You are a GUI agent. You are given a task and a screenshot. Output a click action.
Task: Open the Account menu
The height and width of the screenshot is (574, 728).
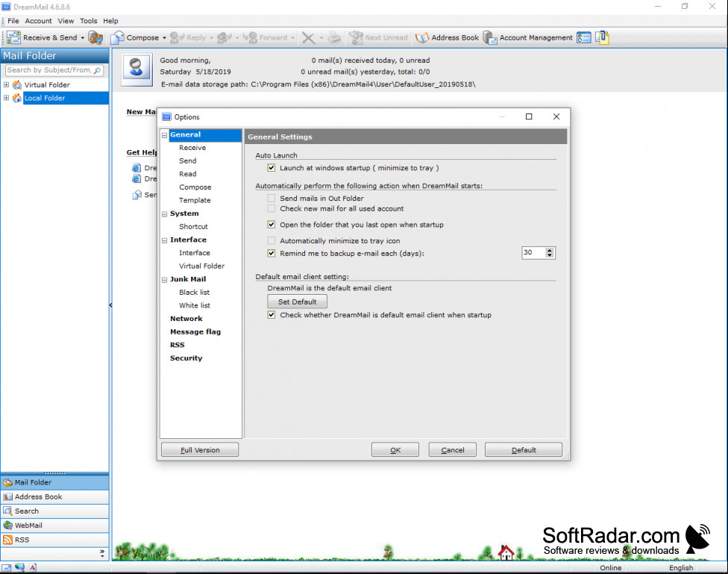pos(39,21)
